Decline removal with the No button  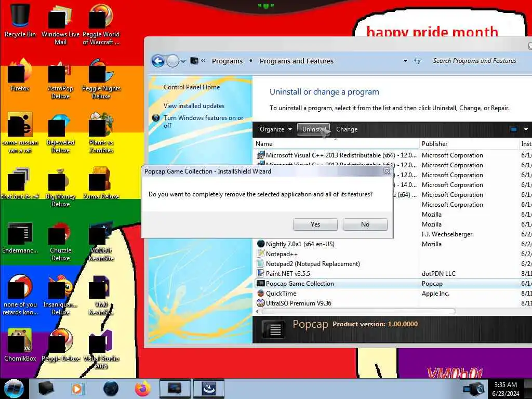pos(365,224)
